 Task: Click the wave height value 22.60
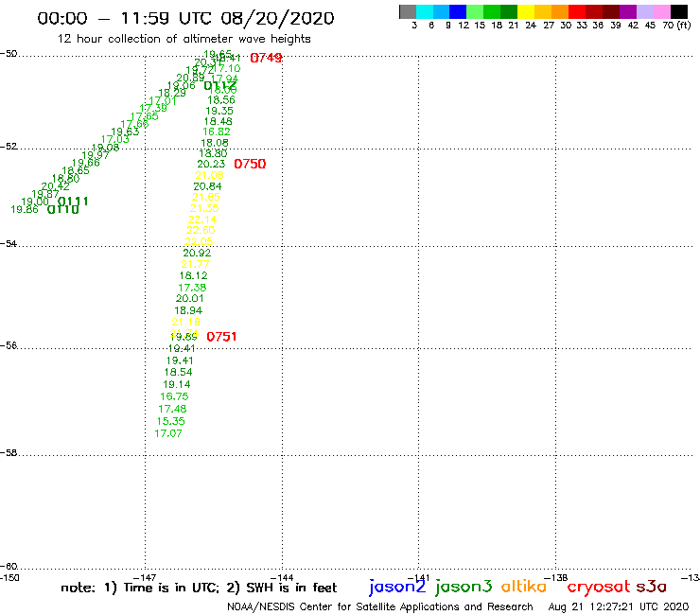tap(201, 230)
